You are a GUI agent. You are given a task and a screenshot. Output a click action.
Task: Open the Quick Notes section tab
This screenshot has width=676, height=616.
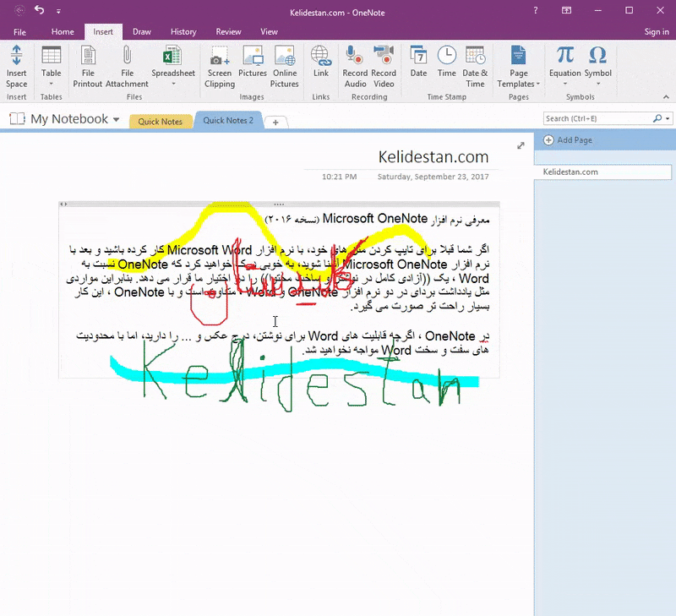click(x=160, y=122)
